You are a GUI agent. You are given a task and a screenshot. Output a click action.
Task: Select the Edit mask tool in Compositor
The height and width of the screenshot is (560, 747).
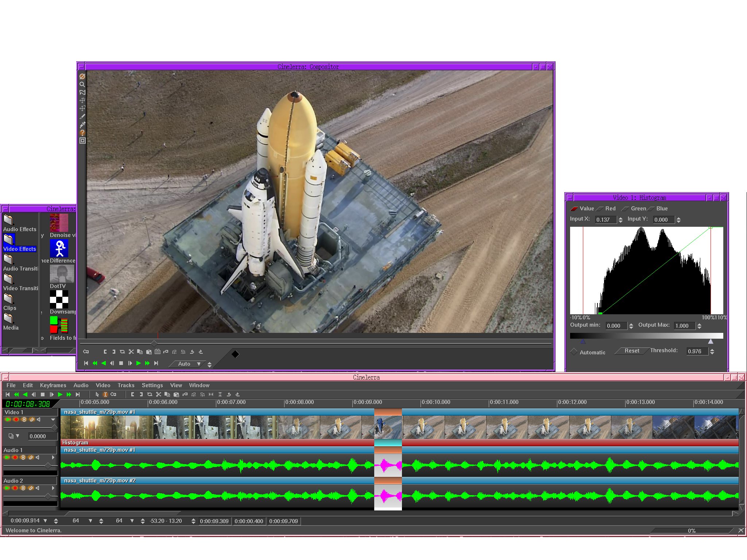click(x=82, y=93)
